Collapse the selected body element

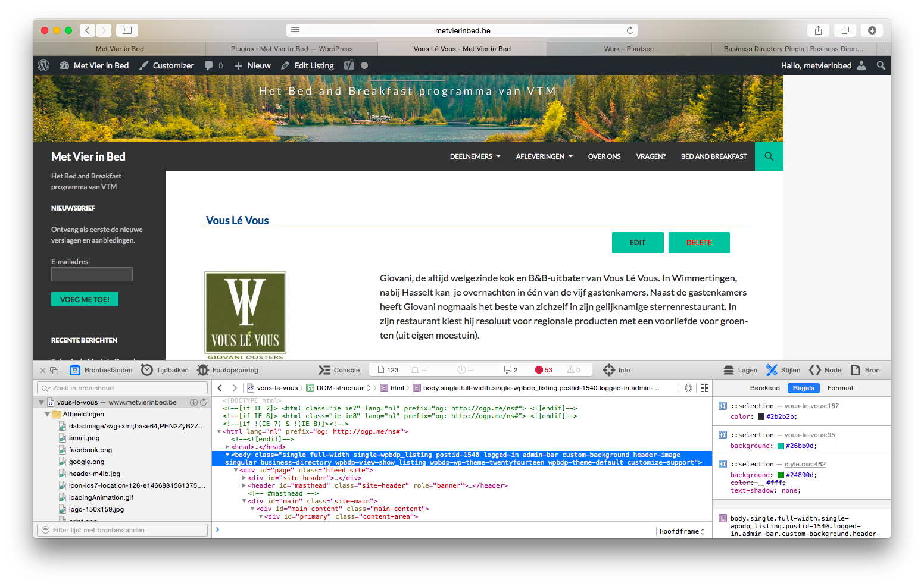point(227,455)
